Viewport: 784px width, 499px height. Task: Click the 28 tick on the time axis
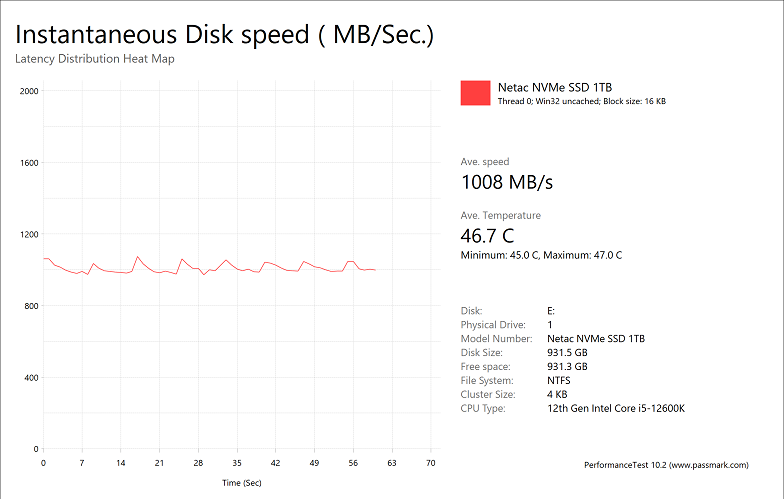click(x=198, y=464)
